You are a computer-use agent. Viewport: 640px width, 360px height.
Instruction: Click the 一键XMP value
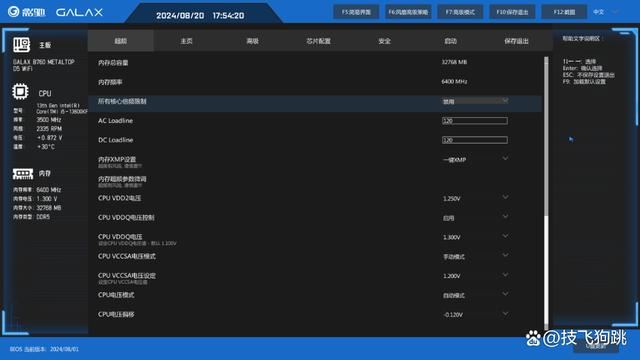[x=454, y=160]
